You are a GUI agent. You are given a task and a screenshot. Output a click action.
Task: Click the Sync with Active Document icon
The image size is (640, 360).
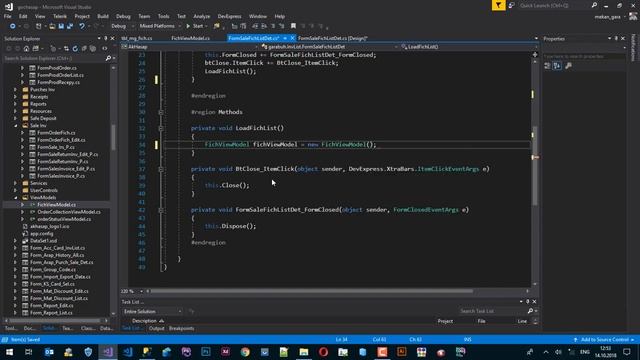click(x=66, y=49)
